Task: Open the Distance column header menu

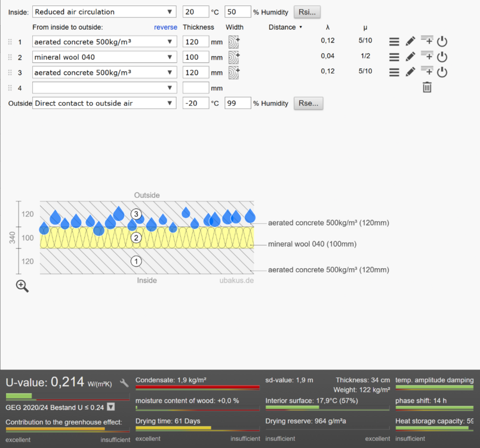Action: 285,27
